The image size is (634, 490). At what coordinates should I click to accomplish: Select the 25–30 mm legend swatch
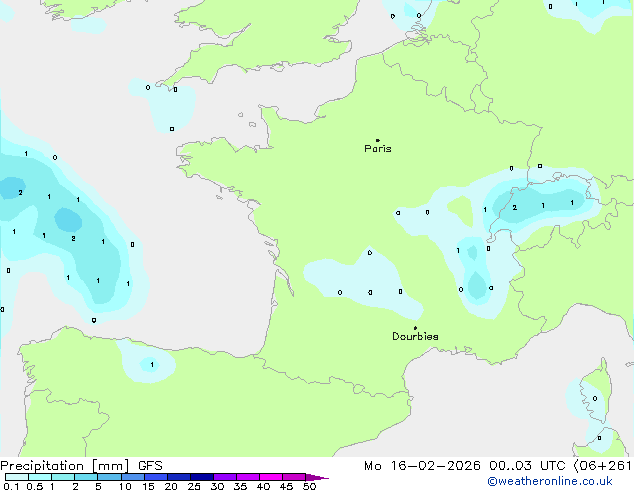point(201,477)
